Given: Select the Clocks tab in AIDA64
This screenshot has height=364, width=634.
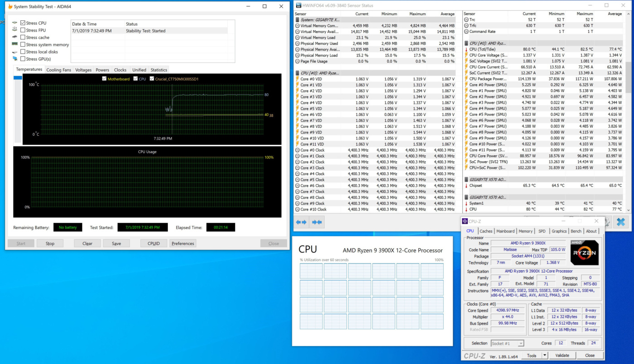Looking at the screenshot, I should pos(120,70).
